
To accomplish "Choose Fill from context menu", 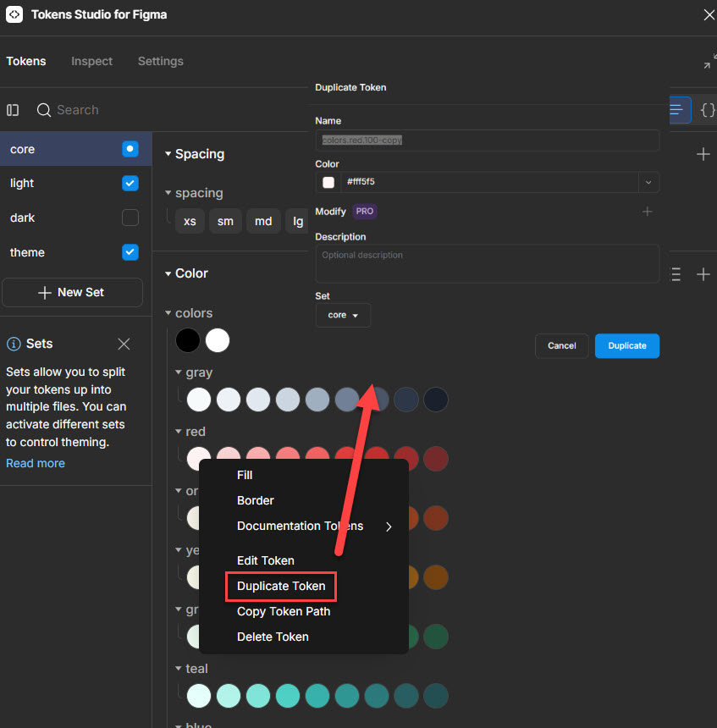I will 245,475.
